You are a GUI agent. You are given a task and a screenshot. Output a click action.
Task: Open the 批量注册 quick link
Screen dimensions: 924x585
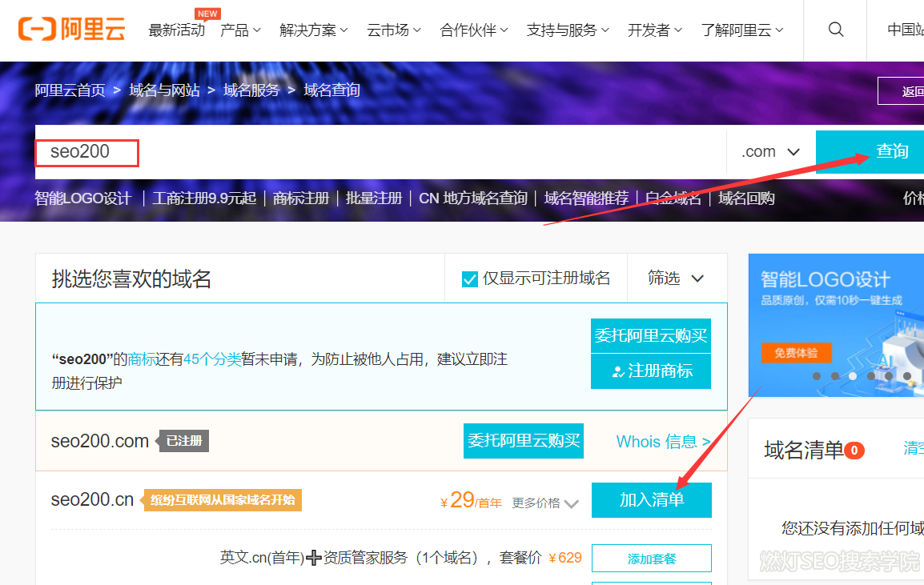[374, 198]
